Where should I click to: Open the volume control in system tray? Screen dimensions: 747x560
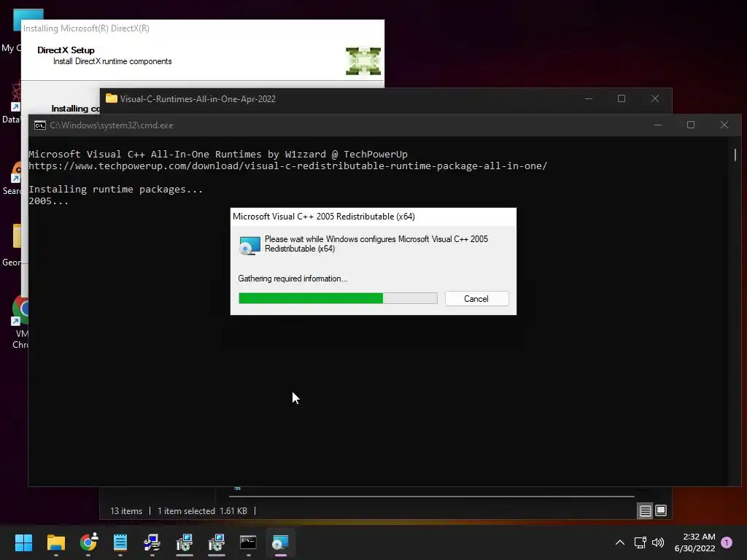click(x=658, y=542)
